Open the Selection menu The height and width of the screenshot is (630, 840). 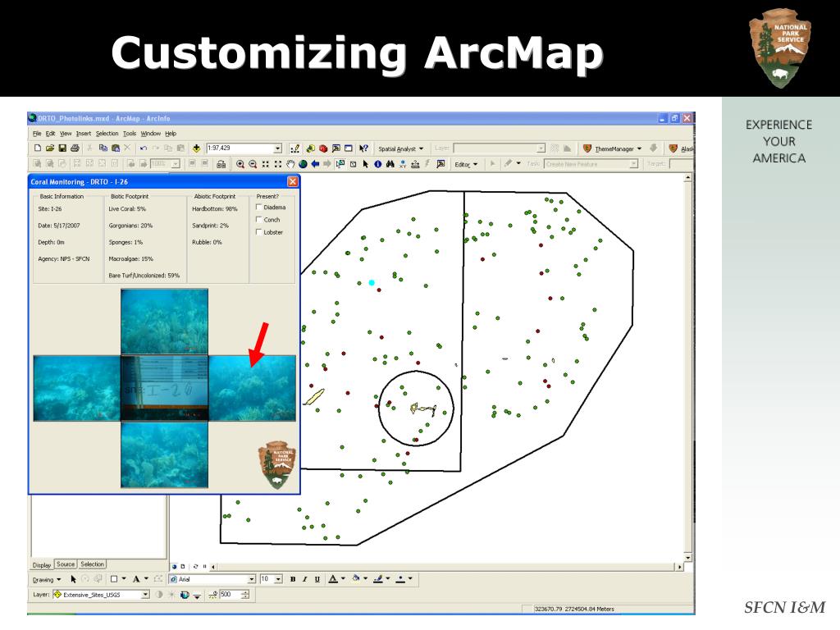(107, 134)
